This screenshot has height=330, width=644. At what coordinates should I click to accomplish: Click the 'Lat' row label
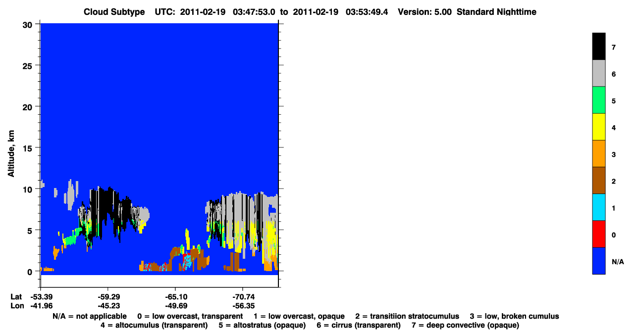pos(15,296)
